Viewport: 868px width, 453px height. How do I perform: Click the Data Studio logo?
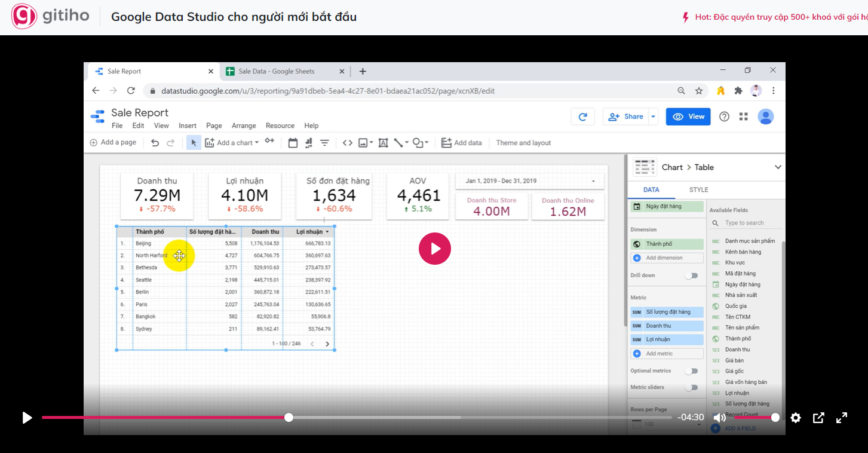[97, 117]
